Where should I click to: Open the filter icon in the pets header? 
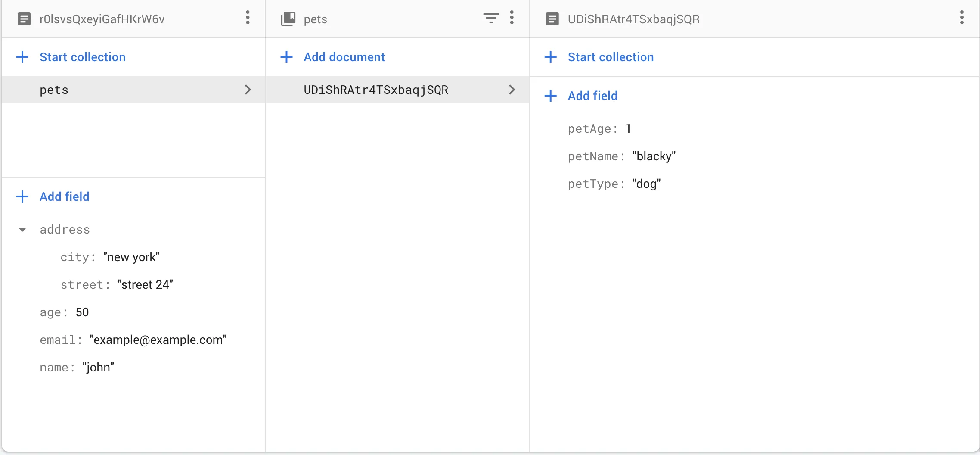pyautogui.click(x=491, y=18)
